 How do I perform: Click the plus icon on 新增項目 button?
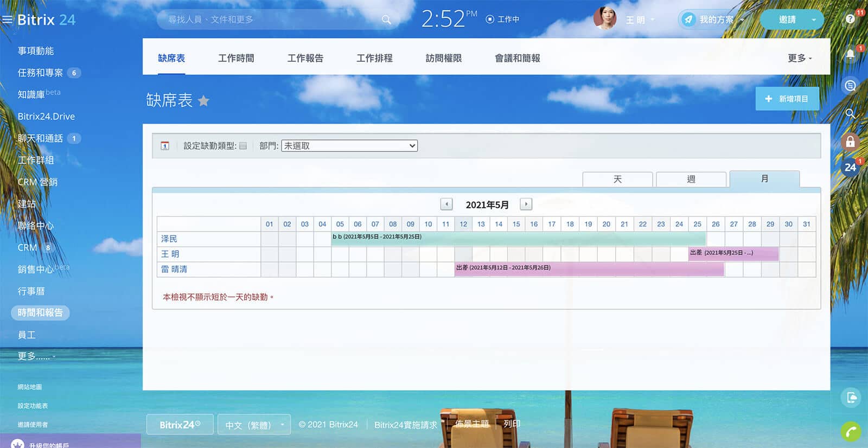[x=768, y=99]
